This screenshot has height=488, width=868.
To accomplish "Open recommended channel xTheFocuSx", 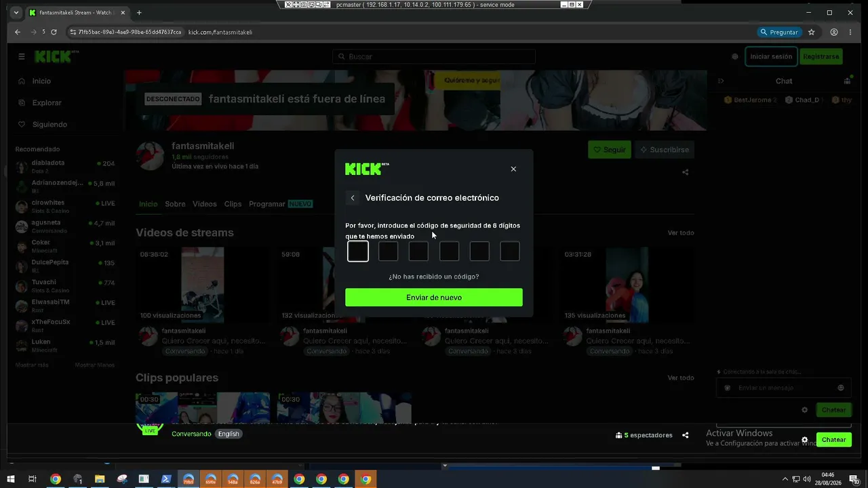I will point(65,325).
